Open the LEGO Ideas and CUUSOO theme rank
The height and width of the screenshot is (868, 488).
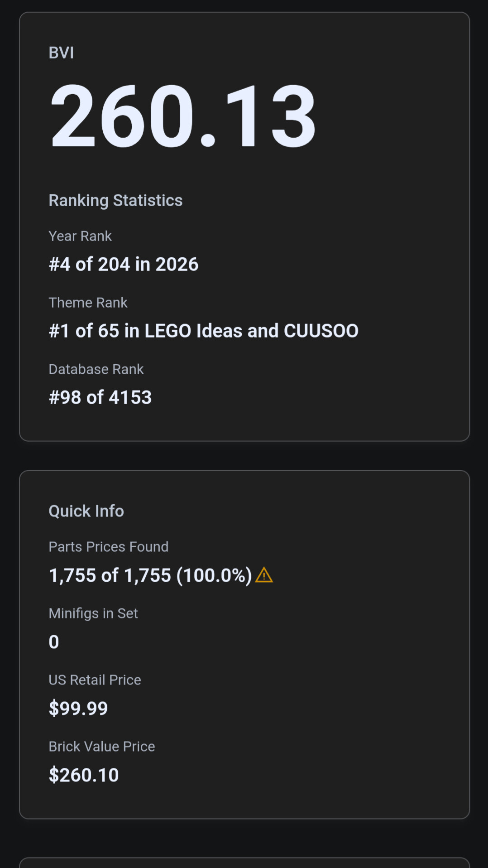(203, 331)
